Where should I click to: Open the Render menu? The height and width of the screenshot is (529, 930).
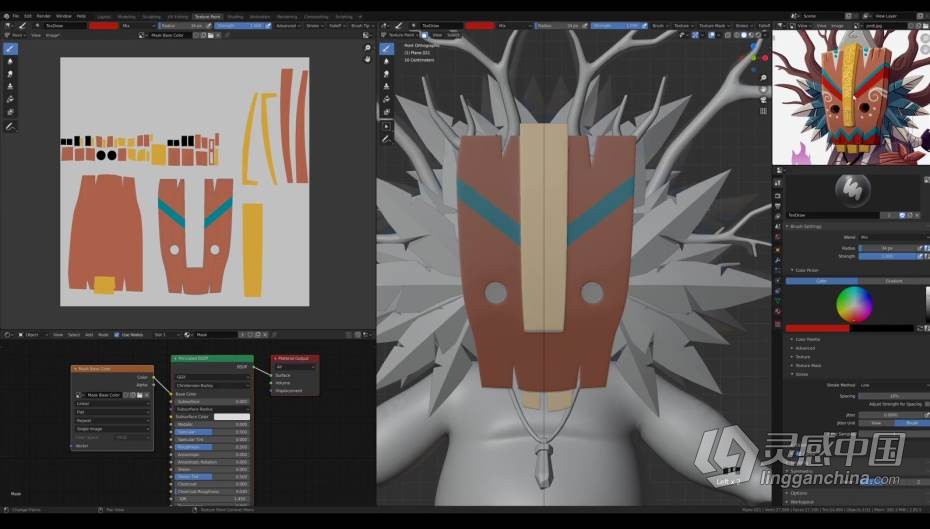[x=44, y=16]
